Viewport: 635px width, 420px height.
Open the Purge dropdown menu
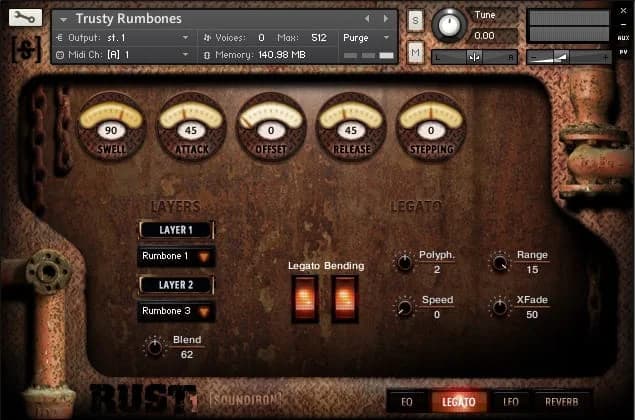(366, 38)
